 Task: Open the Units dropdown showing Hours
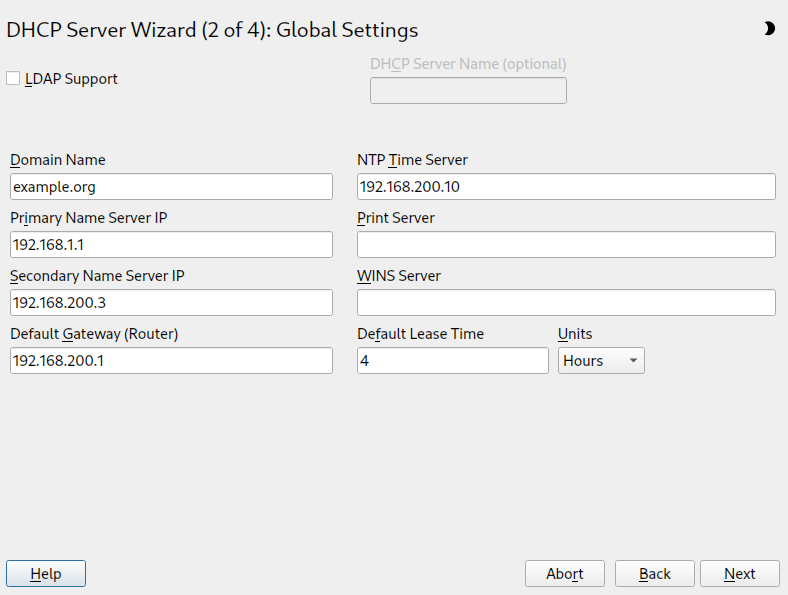pyautogui.click(x=601, y=361)
